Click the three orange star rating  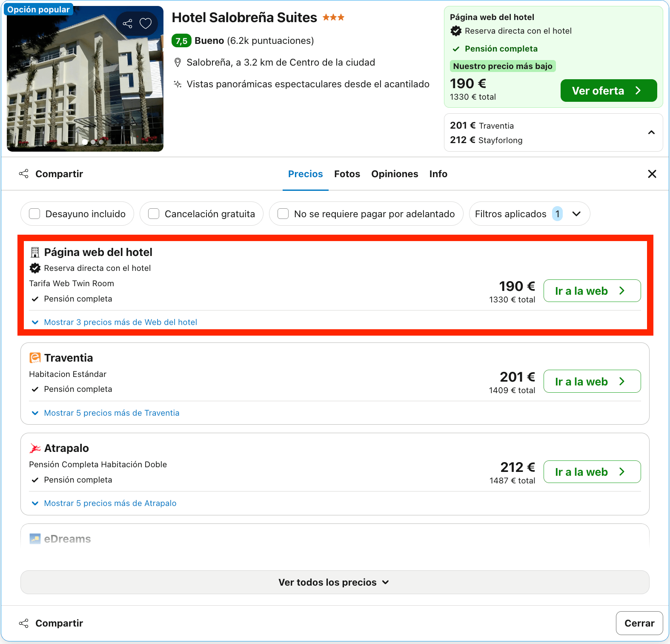click(x=333, y=17)
